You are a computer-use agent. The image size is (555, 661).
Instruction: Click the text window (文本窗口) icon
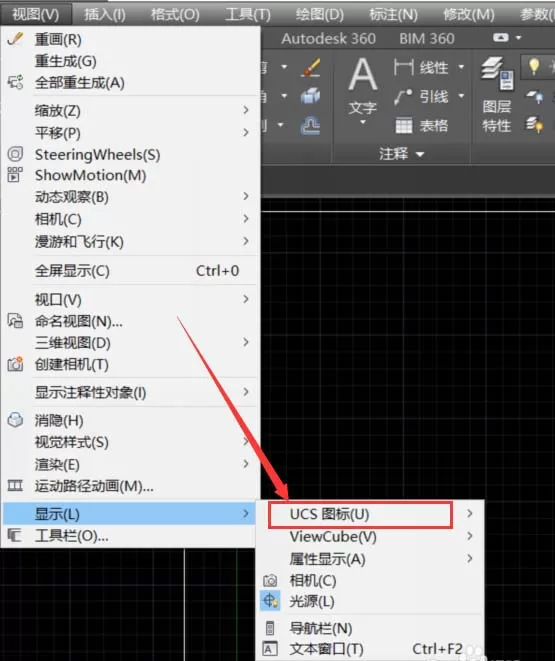pyautogui.click(x=270, y=649)
